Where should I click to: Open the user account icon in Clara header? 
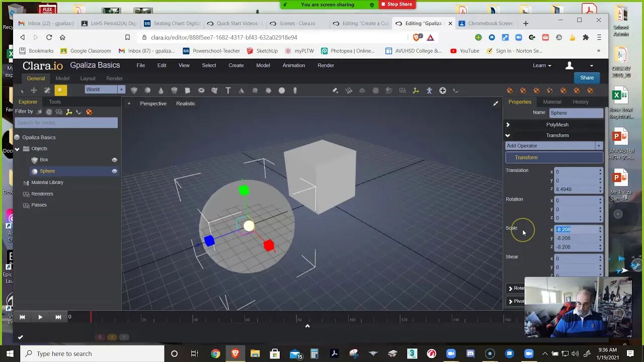[x=570, y=65]
